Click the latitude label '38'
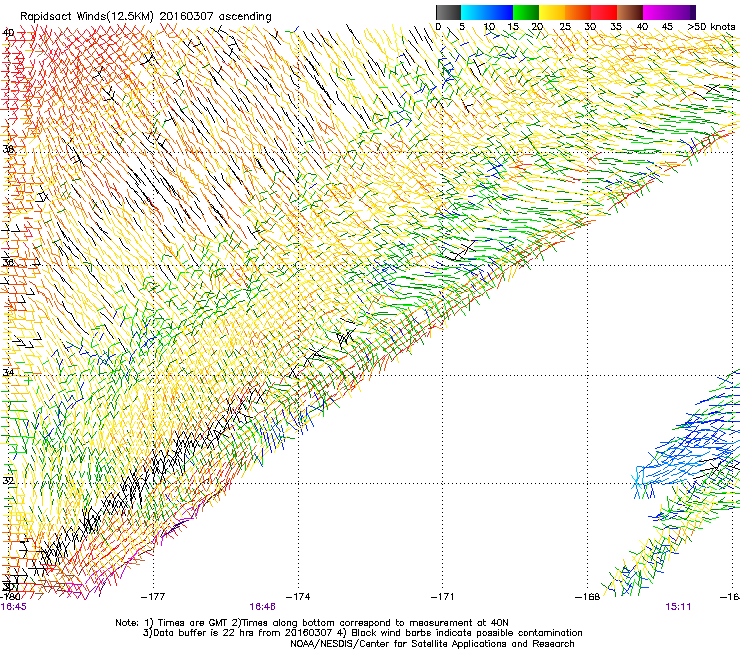 coord(8,149)
